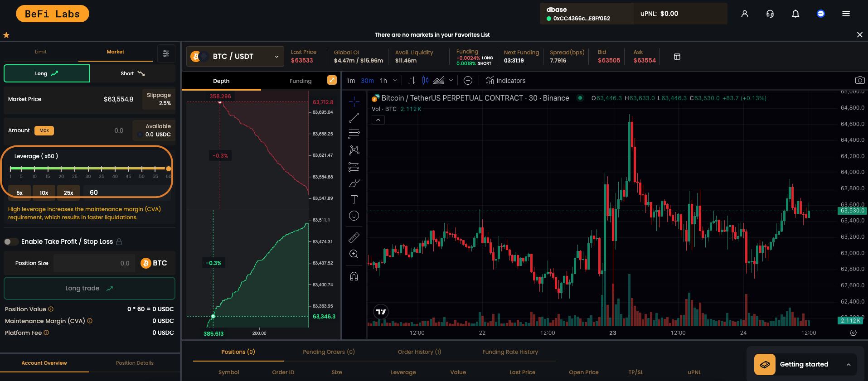Click the leverage slider handle
The image size is (868, 381).
[x=169, y=169]
